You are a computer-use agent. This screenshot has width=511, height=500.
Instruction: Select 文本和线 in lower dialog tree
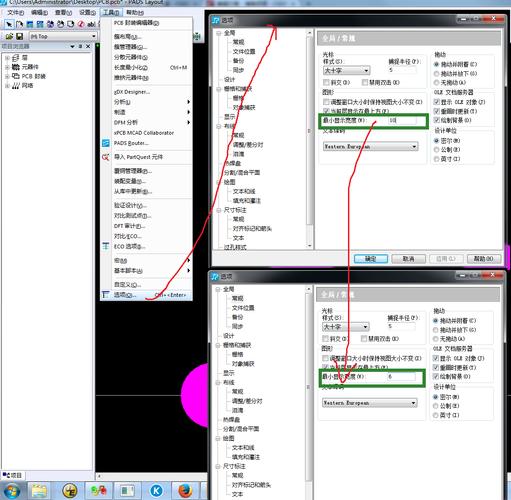(243, 448)
